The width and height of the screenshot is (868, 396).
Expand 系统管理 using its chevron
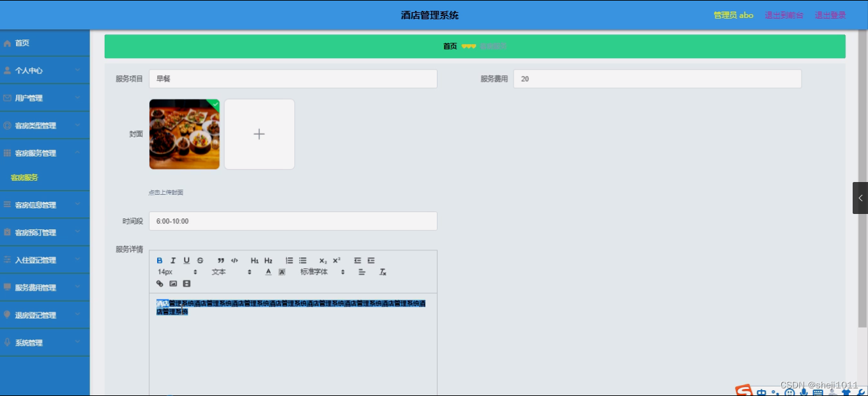(x=77, y=342)
